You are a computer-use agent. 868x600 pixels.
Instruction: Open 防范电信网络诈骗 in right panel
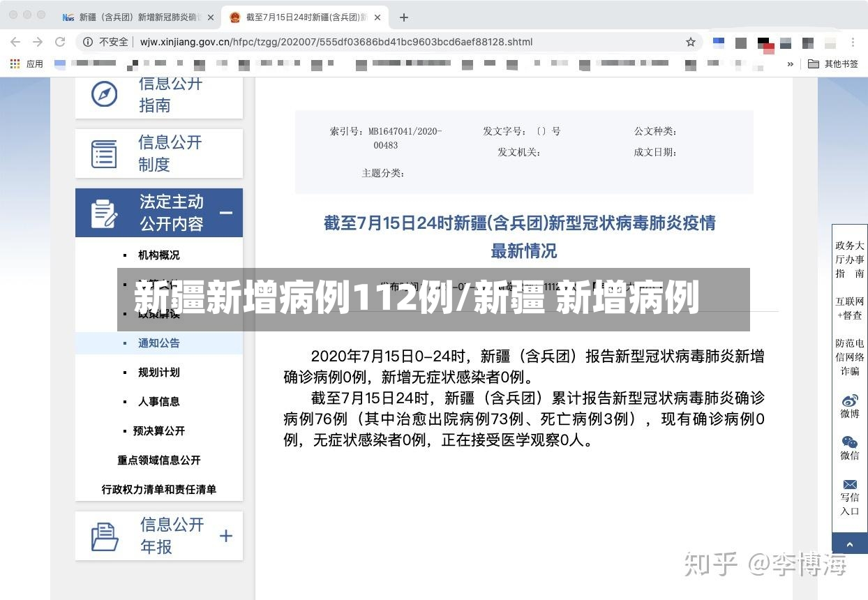(x=850, y=357)
